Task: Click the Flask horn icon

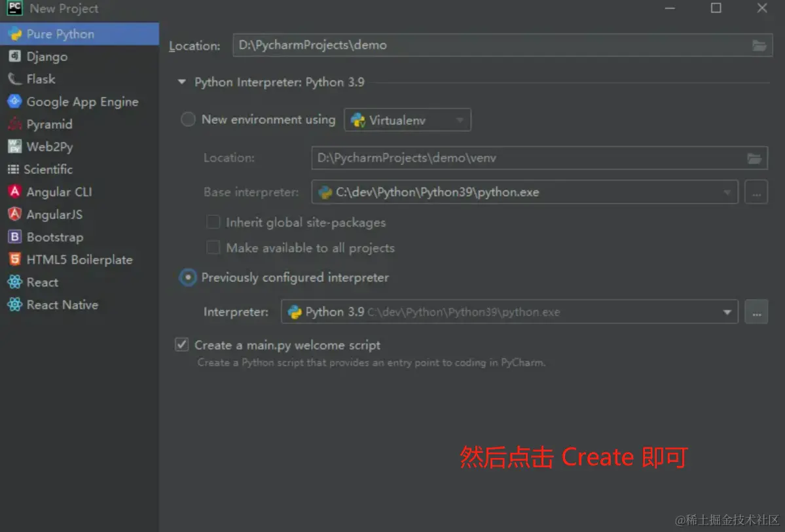Action: [14, 79]
